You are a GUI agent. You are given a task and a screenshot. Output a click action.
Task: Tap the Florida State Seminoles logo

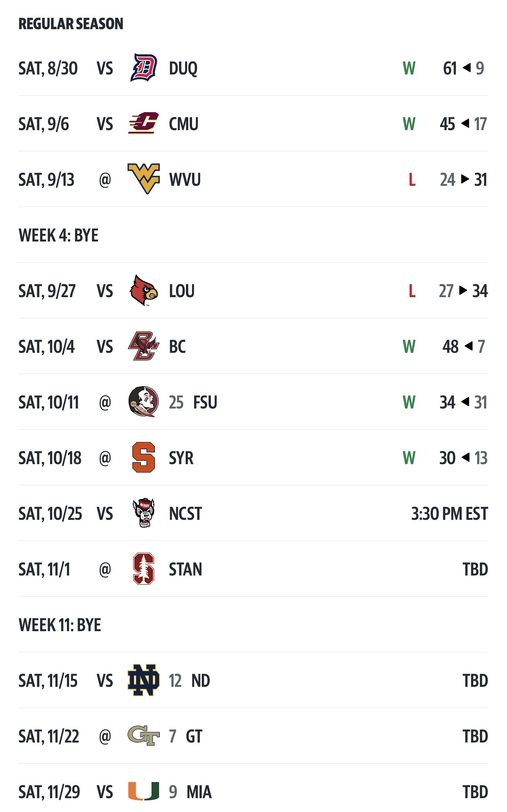(143, 402)
